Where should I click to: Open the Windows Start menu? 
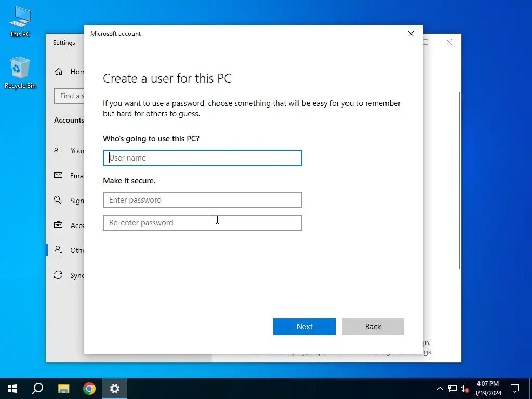[x=12, y=389]
